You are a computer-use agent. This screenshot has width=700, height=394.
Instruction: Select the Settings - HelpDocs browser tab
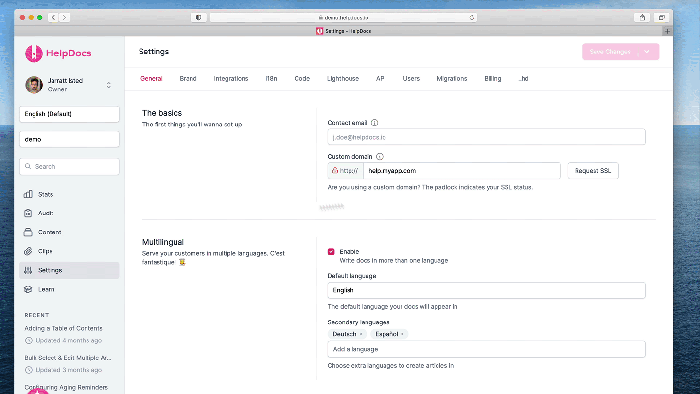[x=343, y=31]
